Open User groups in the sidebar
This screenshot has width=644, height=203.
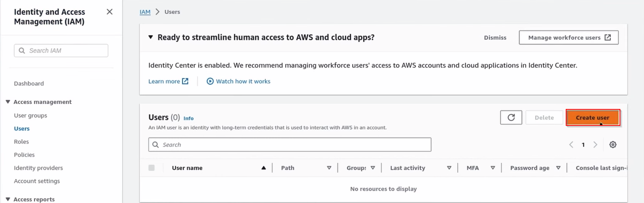(31, 115)
